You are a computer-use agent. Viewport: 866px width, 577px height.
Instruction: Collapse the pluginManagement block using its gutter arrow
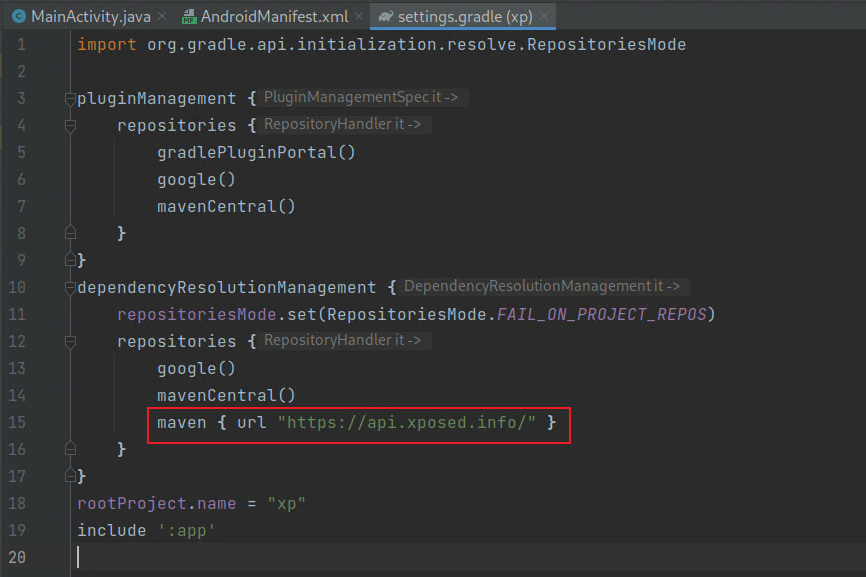(69, 98)
